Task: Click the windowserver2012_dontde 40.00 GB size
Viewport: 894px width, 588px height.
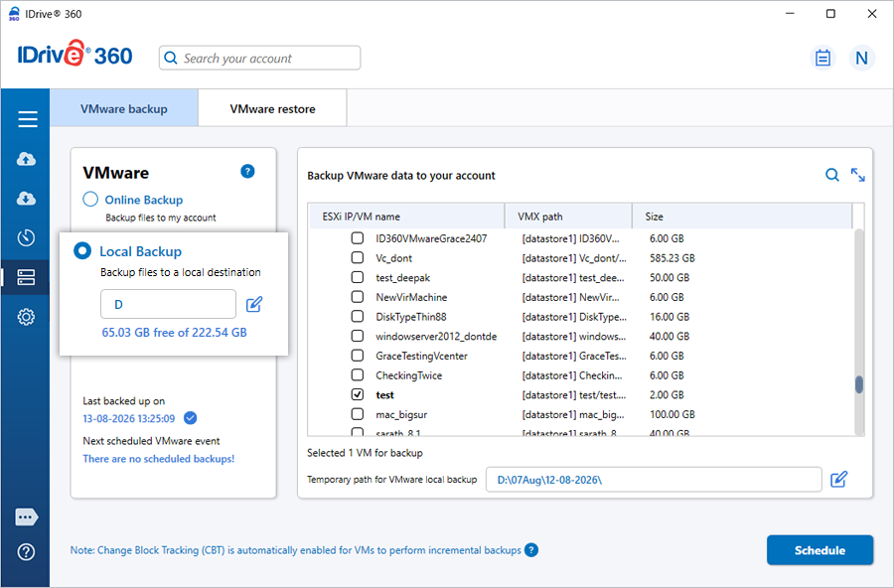Action: [x=670, y=337]
